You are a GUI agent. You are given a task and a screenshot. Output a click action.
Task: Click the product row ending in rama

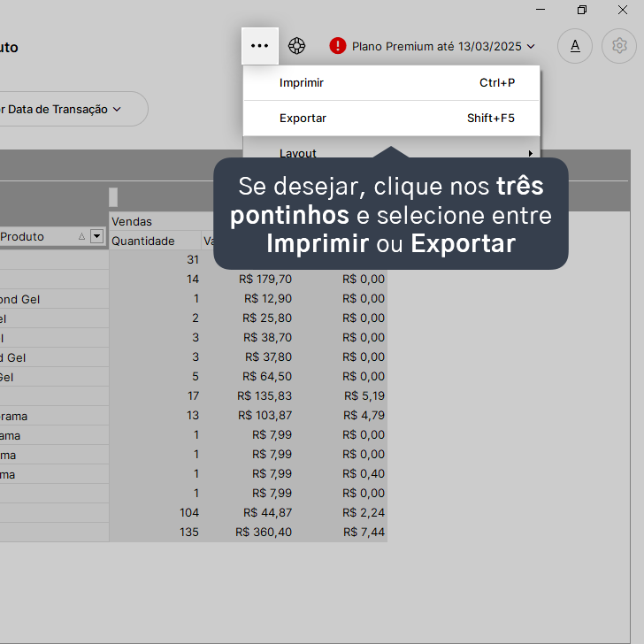point(54,416)
